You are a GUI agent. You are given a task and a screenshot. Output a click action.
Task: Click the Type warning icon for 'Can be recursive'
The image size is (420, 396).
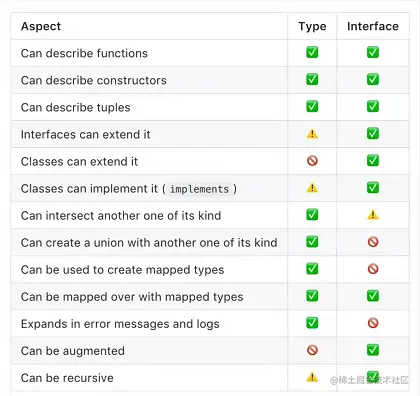312,377
